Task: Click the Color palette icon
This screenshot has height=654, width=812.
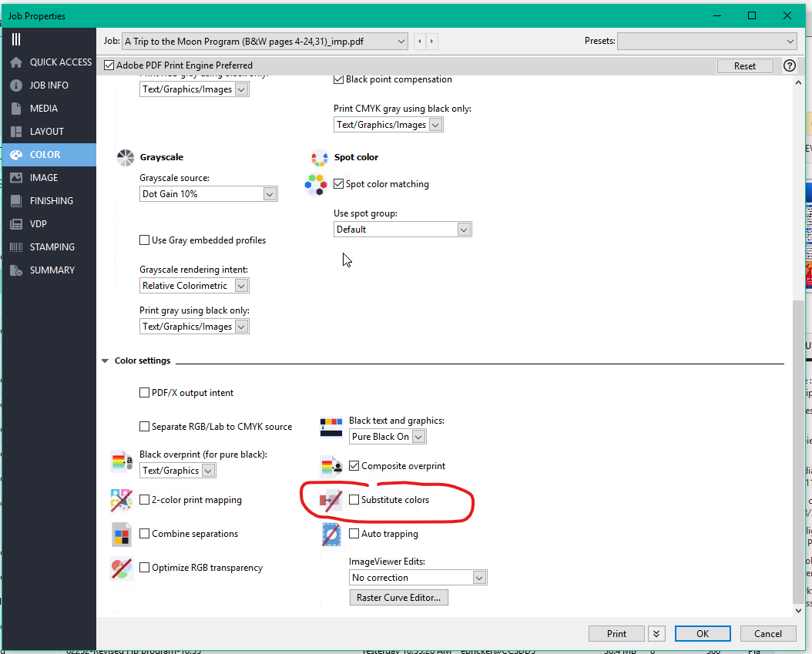Action: coord(16,154)
